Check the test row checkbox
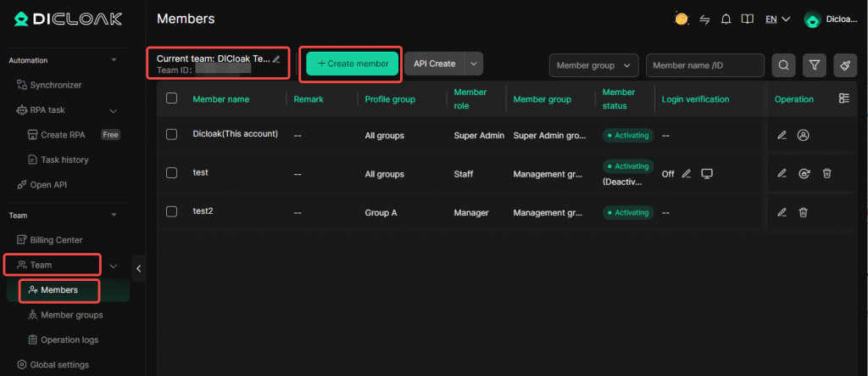Viewport: 868px width, 376px height. [171, 172]
